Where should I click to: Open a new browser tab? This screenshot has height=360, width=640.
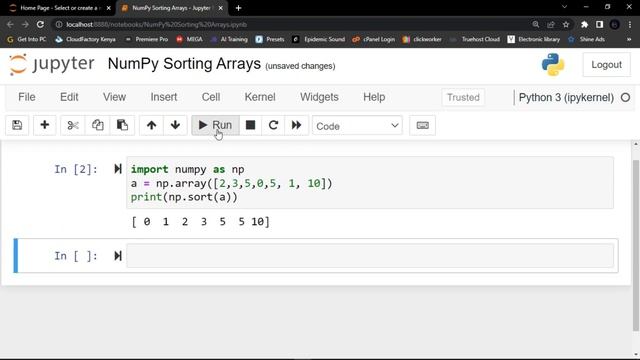pyautogui.click(x=238, y=8)
